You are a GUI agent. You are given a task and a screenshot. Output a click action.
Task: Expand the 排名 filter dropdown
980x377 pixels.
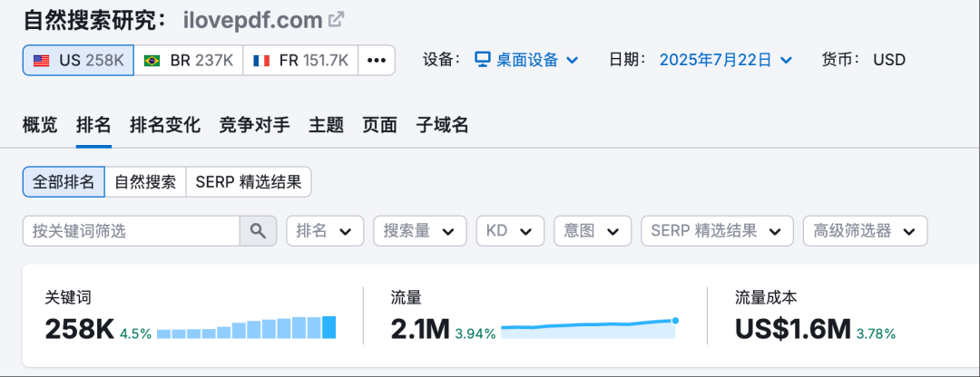click(x=325, y=231)
